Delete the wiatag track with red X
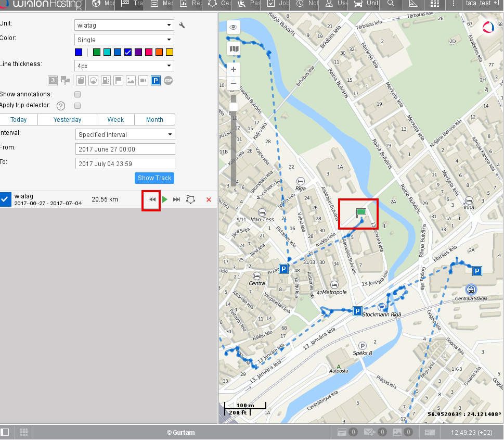Screen dimensions: 504x440 click(x=209, y=199)
